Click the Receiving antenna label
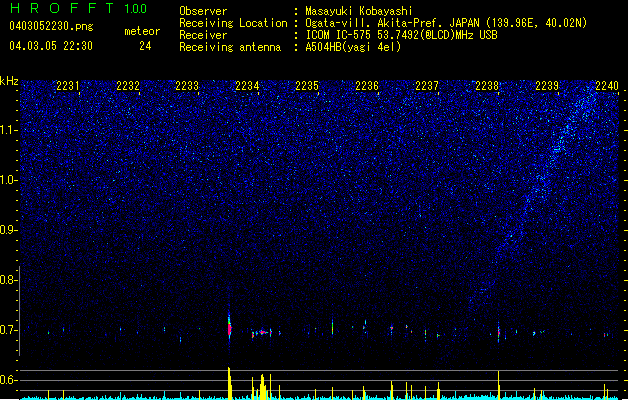629x400 pixels. point(230,47)
